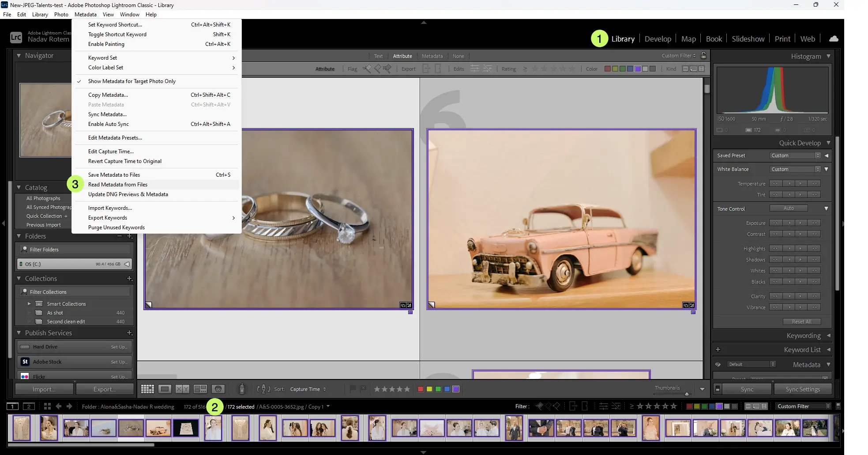Add keyword with plus in Keyword List

point(718,349)
